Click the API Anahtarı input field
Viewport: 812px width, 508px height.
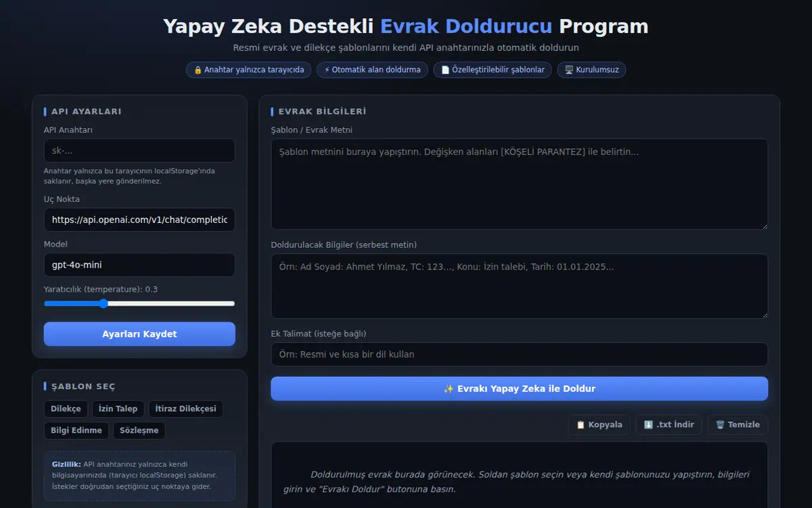pyautogui.click(x=139, y=150)
